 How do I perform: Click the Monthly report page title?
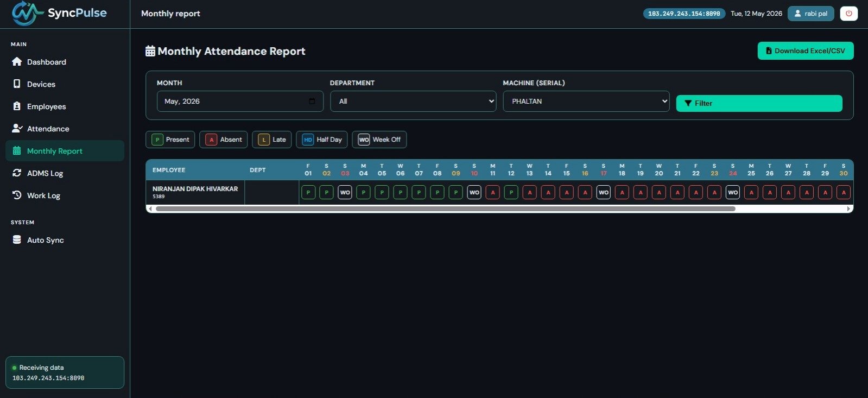pos(170,14)
